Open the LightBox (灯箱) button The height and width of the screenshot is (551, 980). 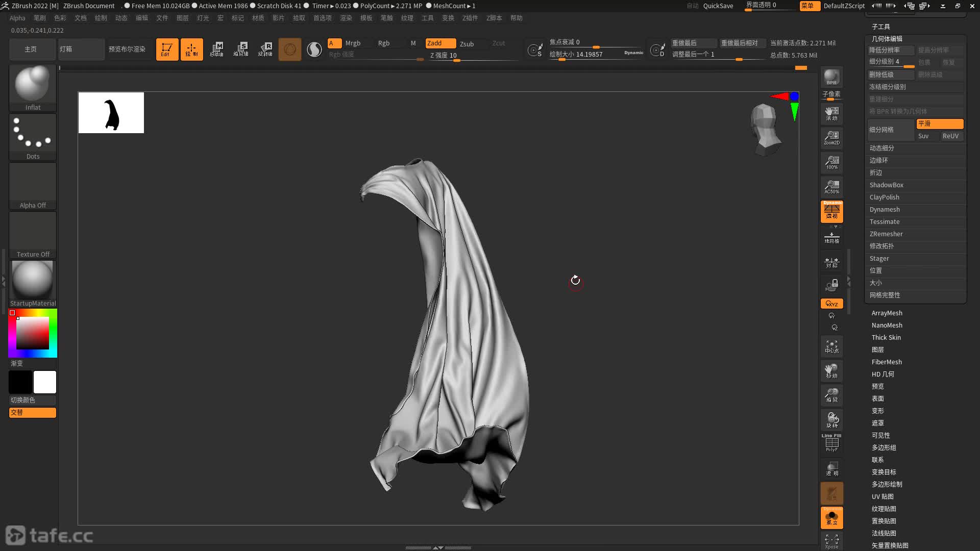(x=81, y=49)
